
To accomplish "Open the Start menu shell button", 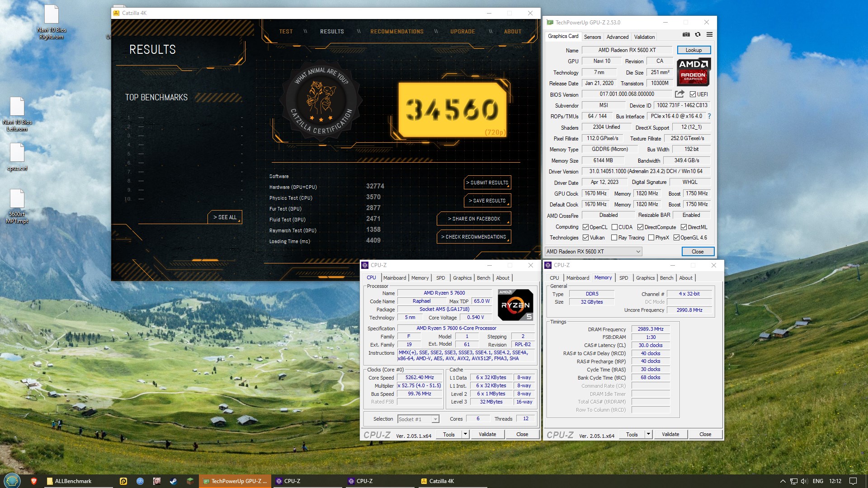I will click(12, 481).
